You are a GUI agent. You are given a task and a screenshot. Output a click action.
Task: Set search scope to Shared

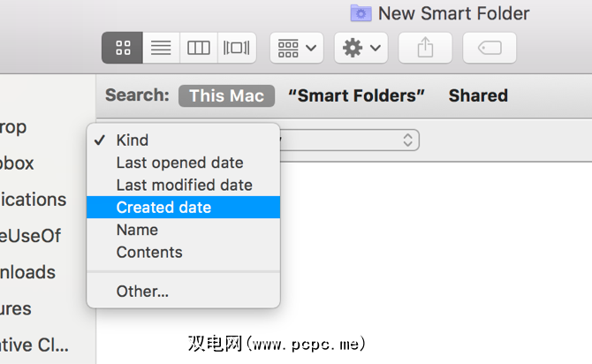pos(478,95)
